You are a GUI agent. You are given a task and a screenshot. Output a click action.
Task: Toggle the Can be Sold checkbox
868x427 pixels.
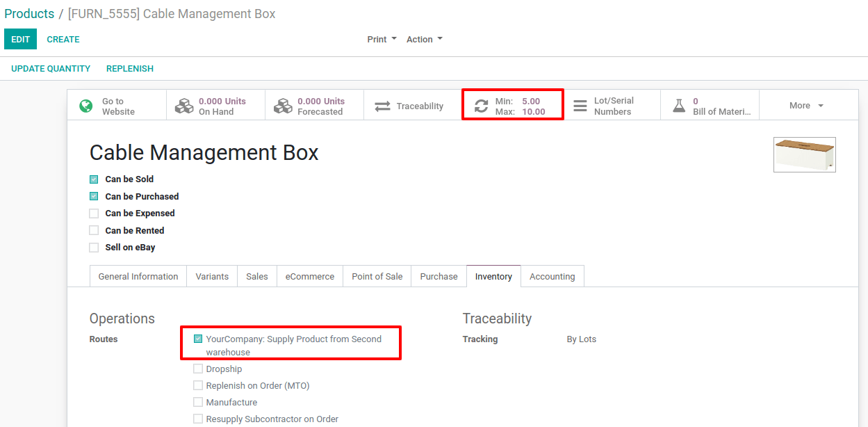point(94,179)
